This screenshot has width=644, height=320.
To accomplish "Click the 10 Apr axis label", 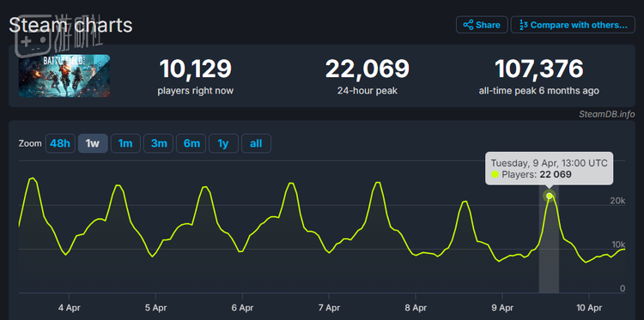I will tap(589, 308).
